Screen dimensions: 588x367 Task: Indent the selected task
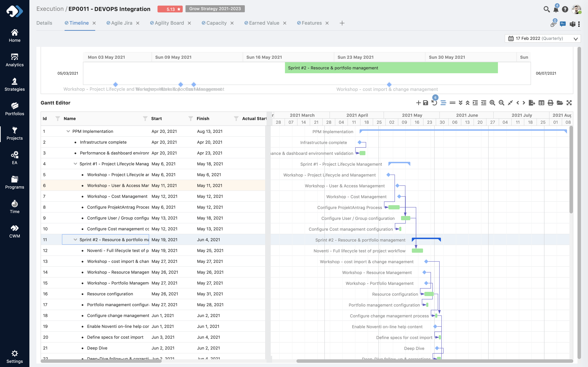(475, 103)
